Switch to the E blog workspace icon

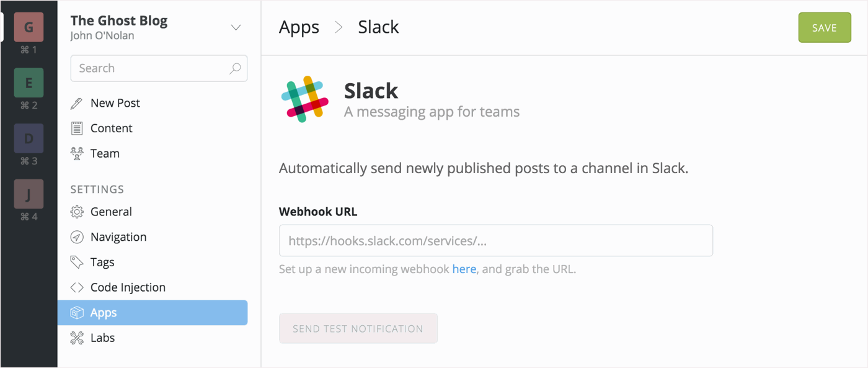click(x=29, y=83)
